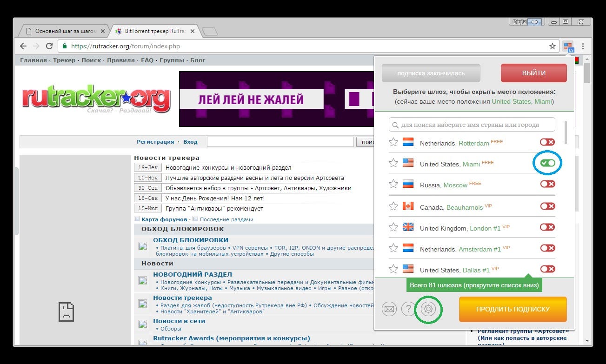Favorite United States Miami with star

tap(393, 163)
